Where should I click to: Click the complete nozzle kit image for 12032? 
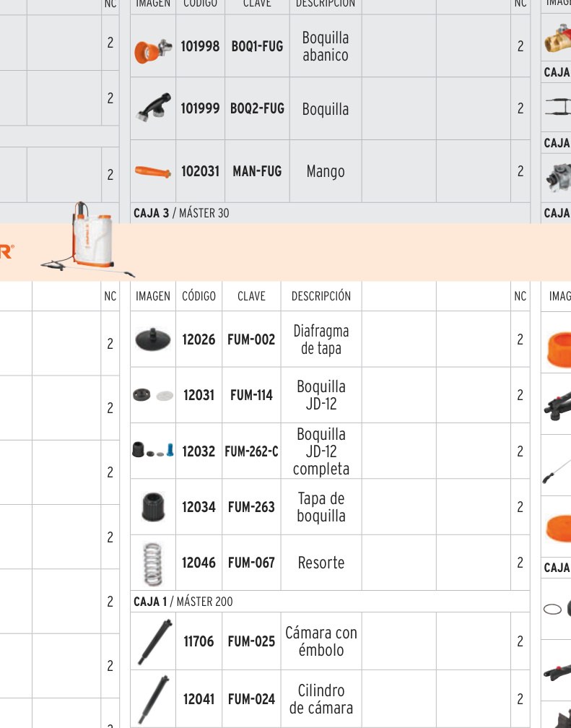[153, 450]
